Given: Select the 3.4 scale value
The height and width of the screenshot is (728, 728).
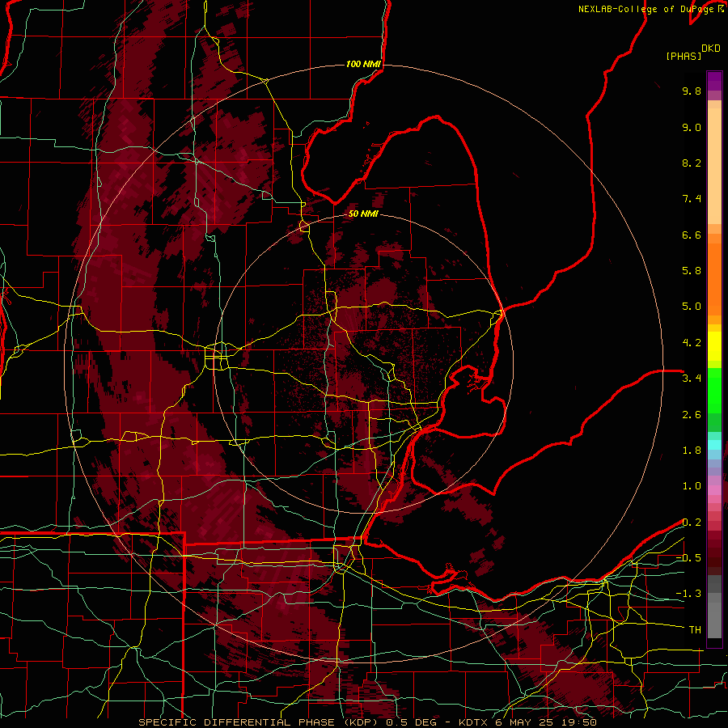Looking at the screenshot, I should point(692,379).
